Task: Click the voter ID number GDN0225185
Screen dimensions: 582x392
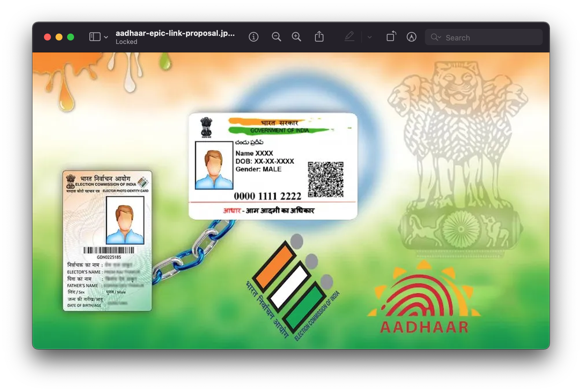Action: (x=109, y=257)
